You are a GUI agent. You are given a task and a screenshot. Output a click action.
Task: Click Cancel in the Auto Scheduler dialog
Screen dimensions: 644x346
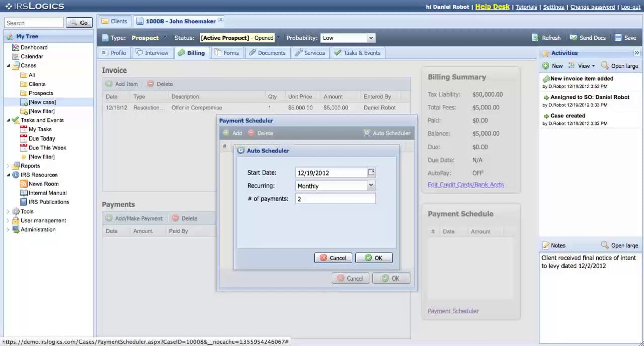(333, 258)
